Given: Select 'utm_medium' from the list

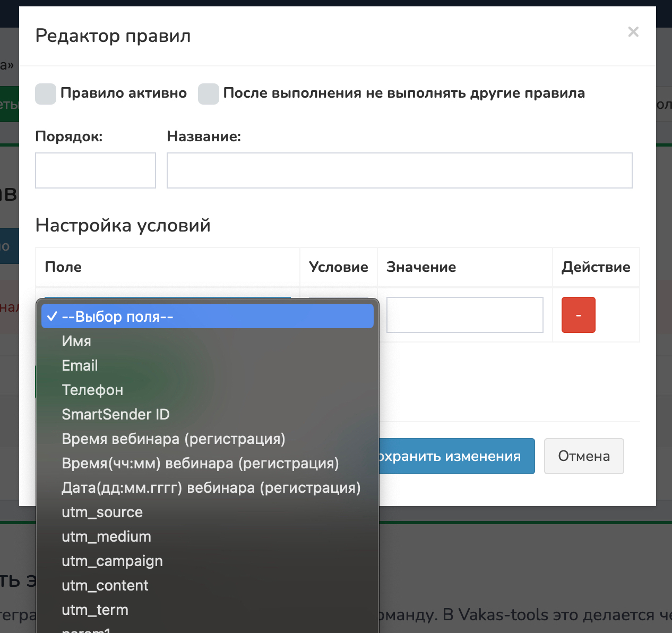Looking at the screenshot, I should coord(106,536).
